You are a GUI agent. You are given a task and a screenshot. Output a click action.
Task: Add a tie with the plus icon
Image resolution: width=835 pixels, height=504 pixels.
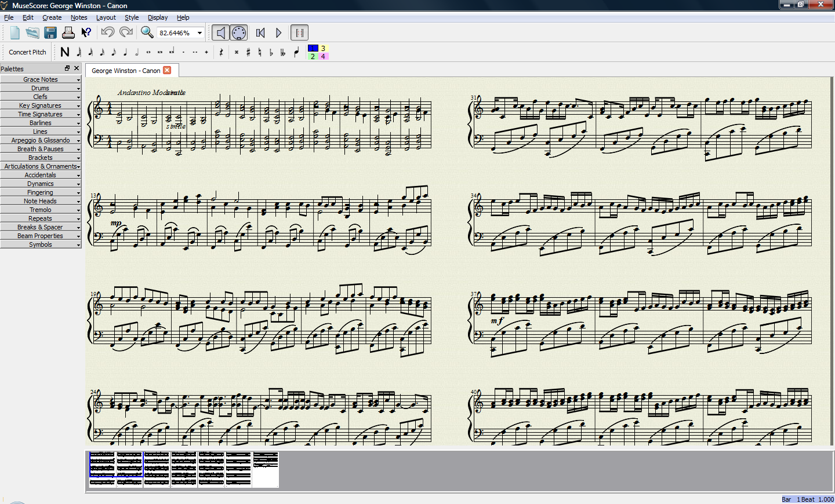click(206, 52)
